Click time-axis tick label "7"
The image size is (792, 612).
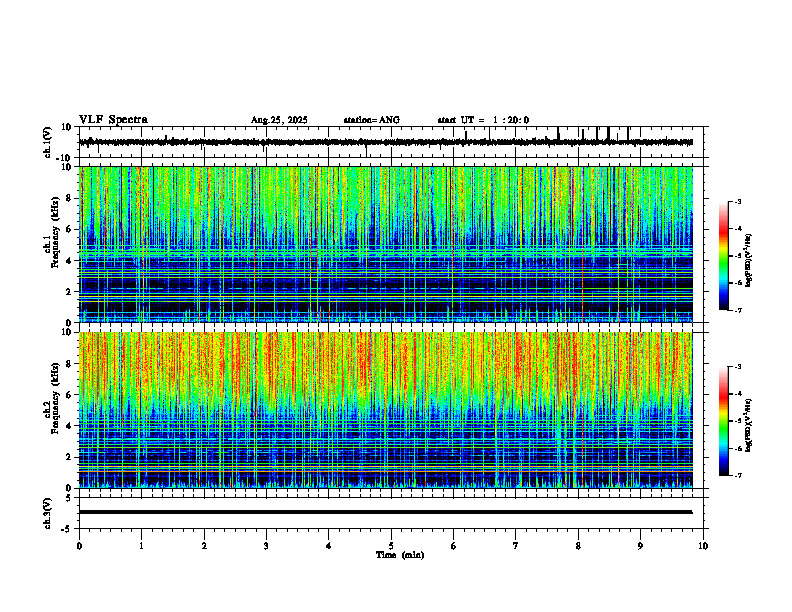point(516,546)
